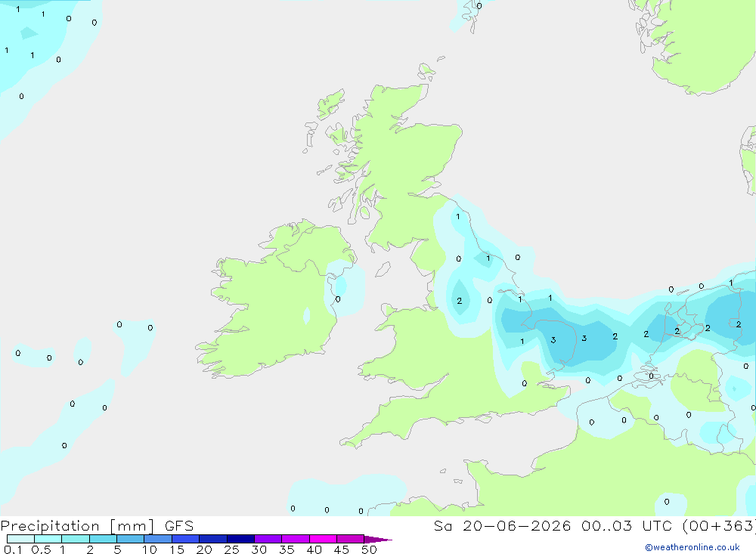This screenshot has width=756, height=554.
Task: Select the legend swatch between 5 and 10
Action: click(x=131, y=539)
